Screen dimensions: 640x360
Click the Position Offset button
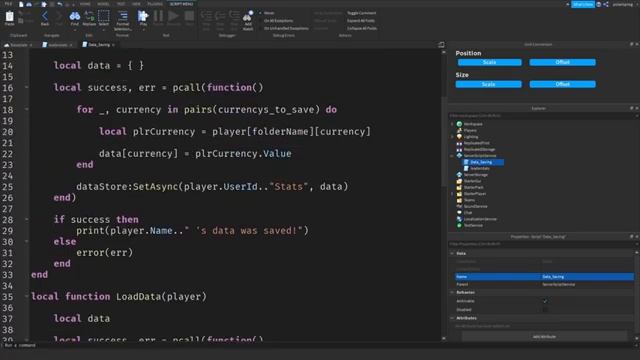(x=562, y=62)
